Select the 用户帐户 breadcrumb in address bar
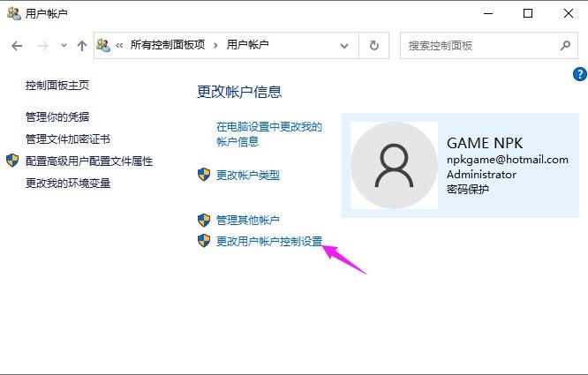Viewport: 588px width, 375px height. coord(247,45)
